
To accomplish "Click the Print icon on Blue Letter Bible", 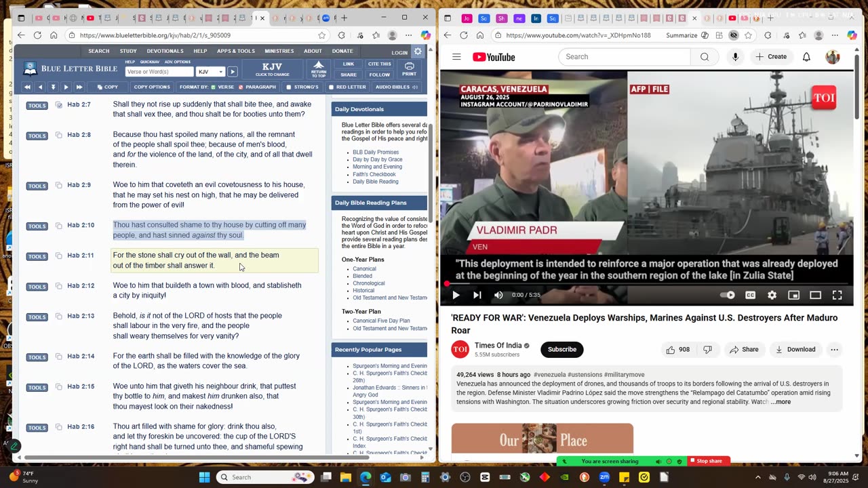I will pos(409,68).
